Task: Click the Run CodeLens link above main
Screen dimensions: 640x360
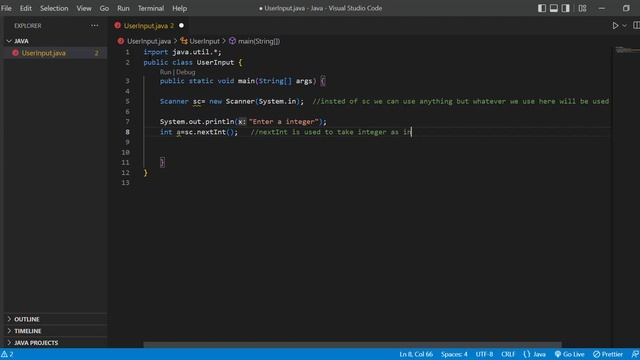Action: [165, 72]
